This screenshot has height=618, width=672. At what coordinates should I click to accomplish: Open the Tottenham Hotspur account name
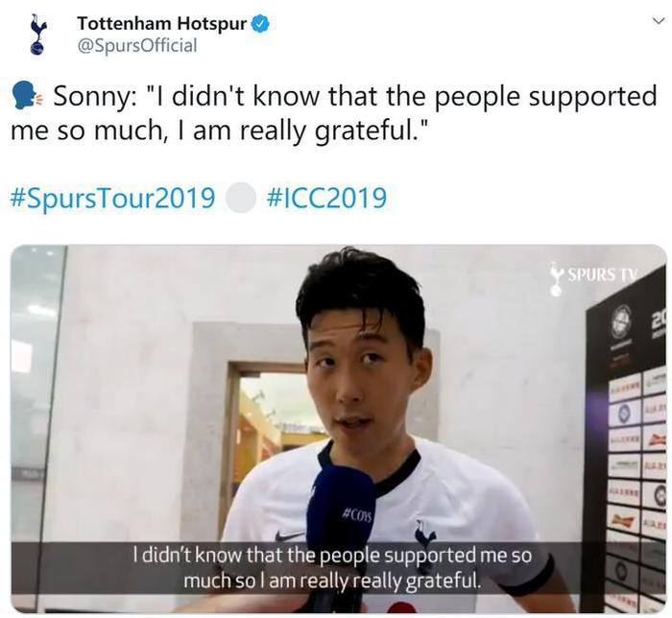point(162,24)
